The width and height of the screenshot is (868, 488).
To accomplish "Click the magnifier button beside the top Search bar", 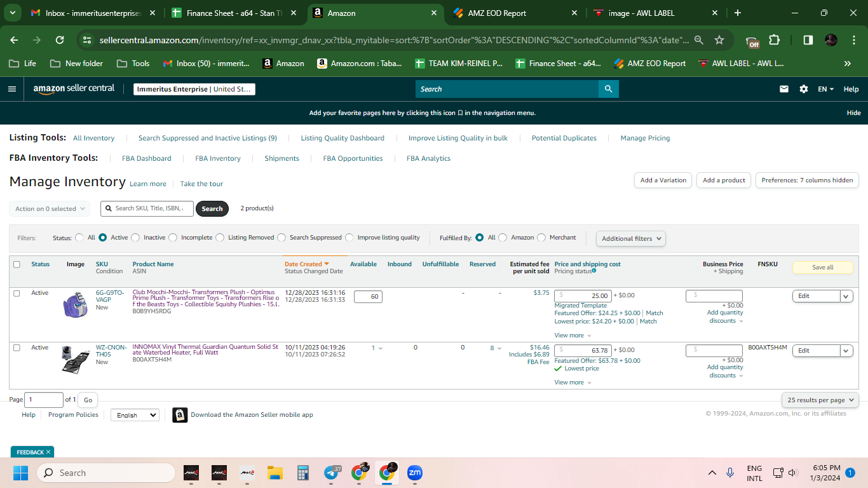I will (609, 89).
